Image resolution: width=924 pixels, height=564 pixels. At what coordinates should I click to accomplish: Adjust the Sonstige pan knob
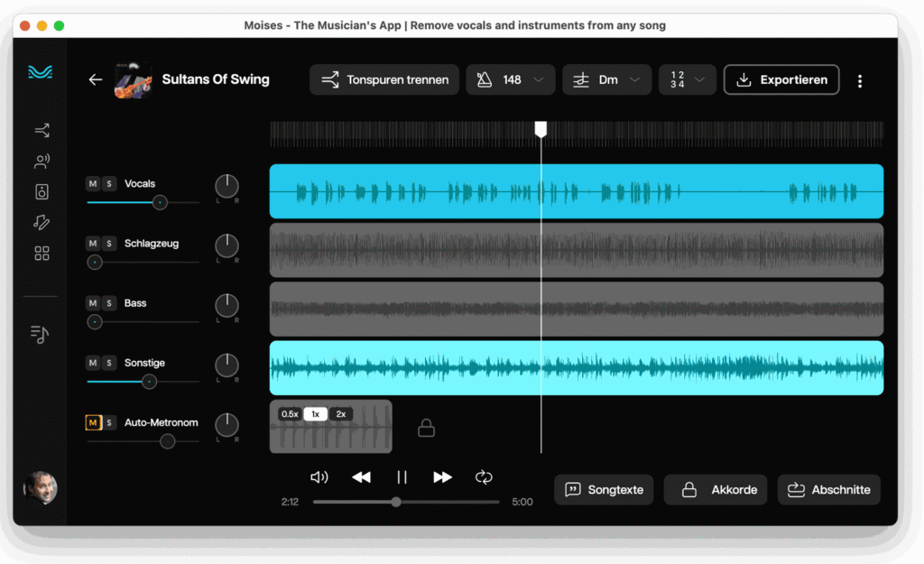(x=226, y=365)
